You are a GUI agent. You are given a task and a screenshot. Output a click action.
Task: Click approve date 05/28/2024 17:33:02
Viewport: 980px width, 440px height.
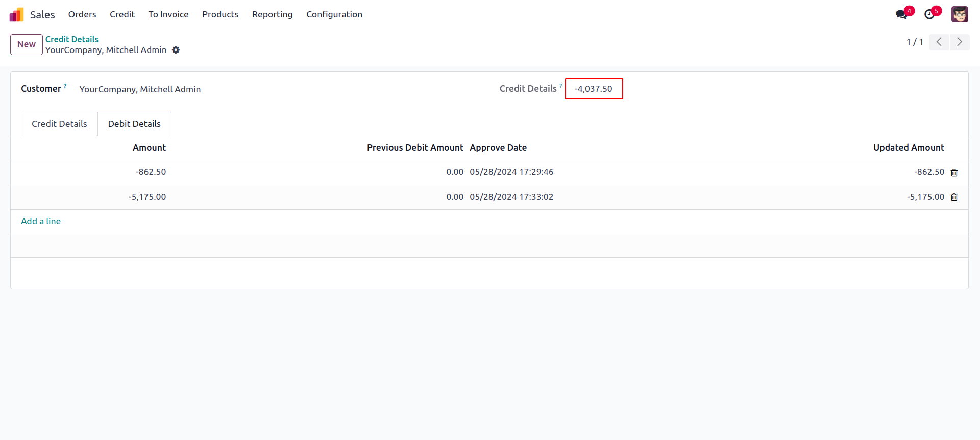[511, 197]
